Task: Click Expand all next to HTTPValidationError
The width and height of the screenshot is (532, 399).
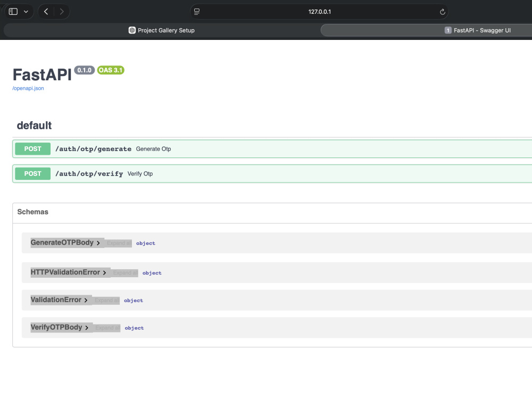Action: [126, 273]
